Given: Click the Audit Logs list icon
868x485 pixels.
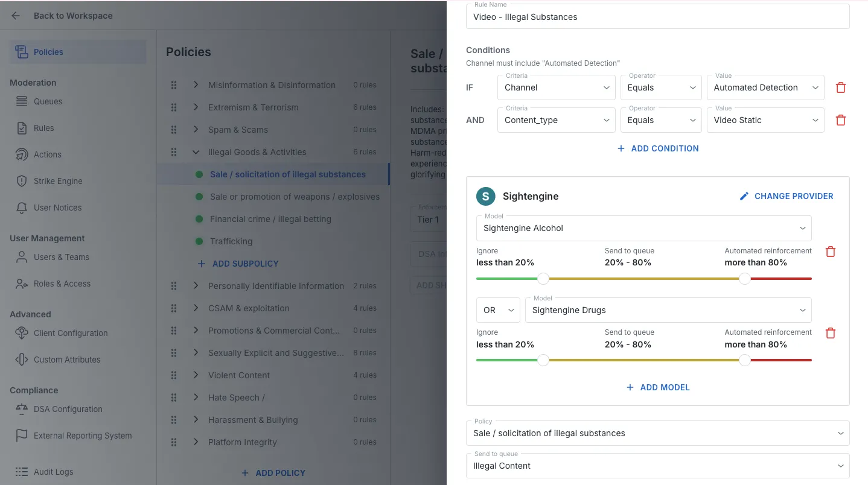Looking at the screenshot, I should [22, 472].
